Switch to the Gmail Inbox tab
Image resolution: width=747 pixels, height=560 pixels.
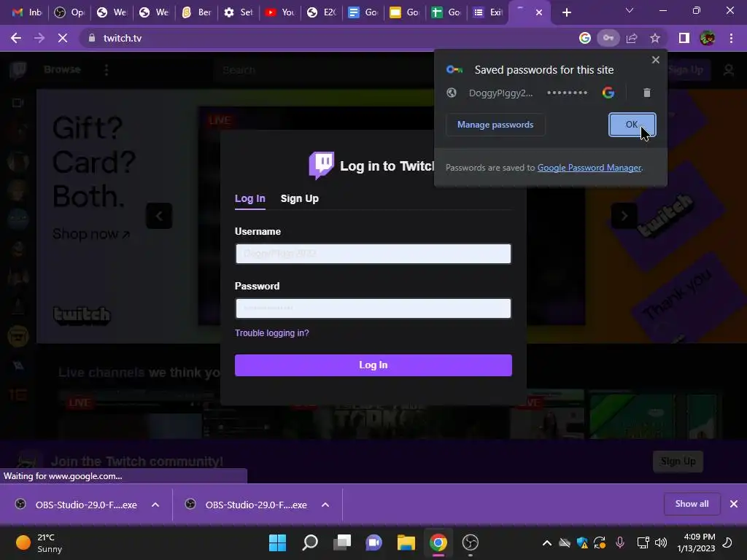point(27,12)
